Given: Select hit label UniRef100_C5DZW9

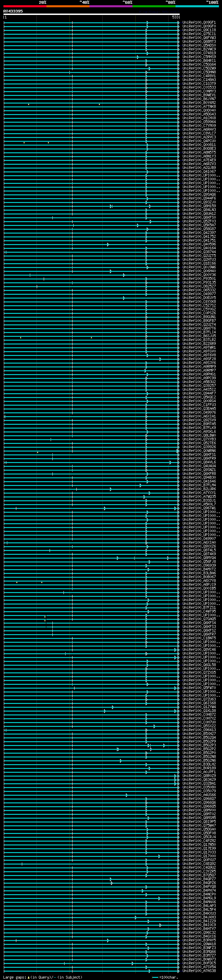Looking at the screenshot, I should [x=199, y=68].
